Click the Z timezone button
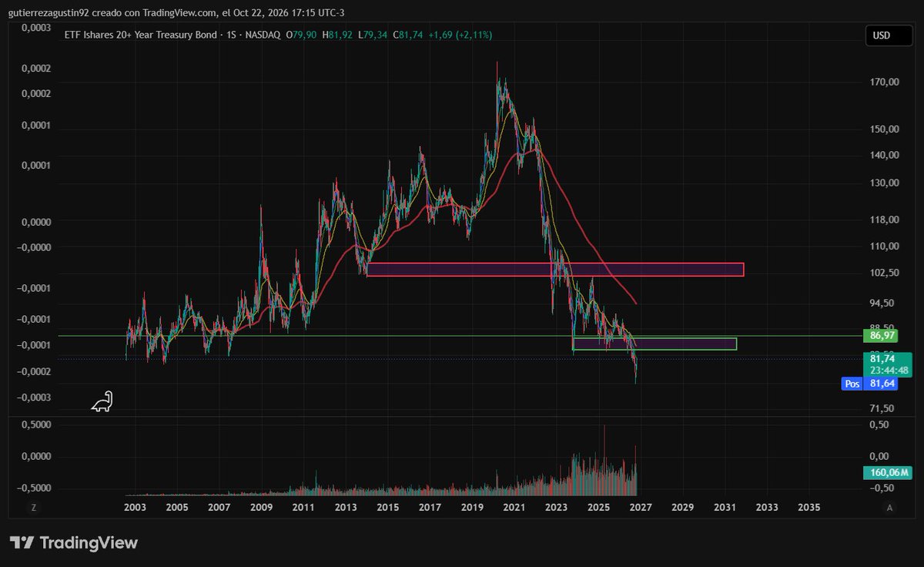Viewport: 924px width, 567px height. click(33, 508)
